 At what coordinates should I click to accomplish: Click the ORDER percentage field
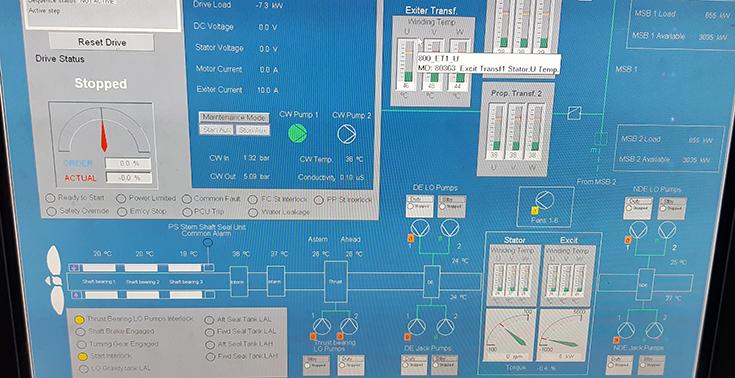[x=128, y=164]
